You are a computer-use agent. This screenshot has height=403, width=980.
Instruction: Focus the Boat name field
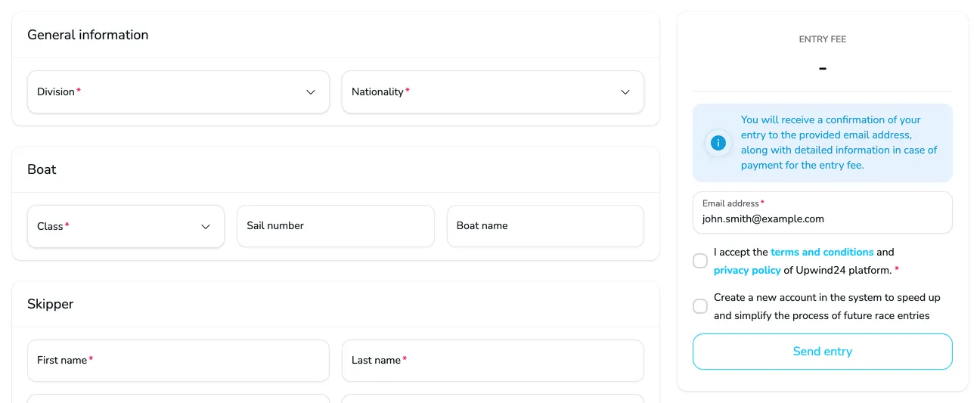[545, 226]
